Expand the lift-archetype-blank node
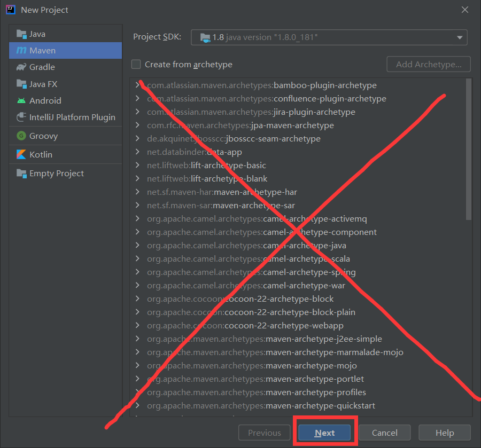 pyautogui.click(x=137, y=178)
